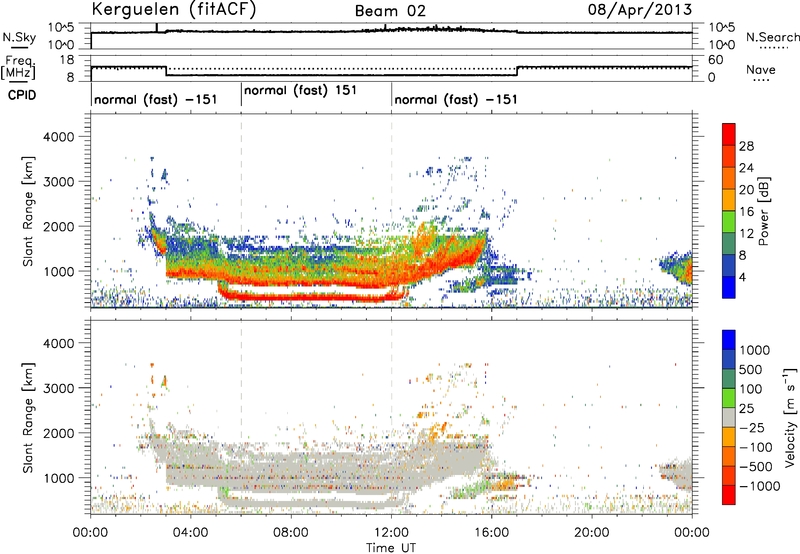Click the date '08/Apr/2013'

coord(640,9)
